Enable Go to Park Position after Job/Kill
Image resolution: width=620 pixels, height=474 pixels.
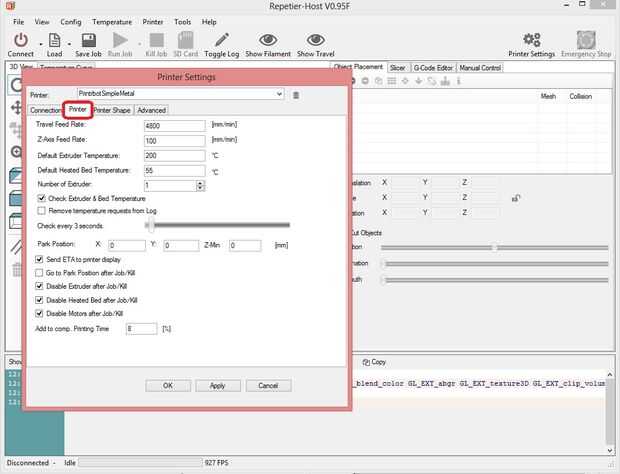click(39, 273)
